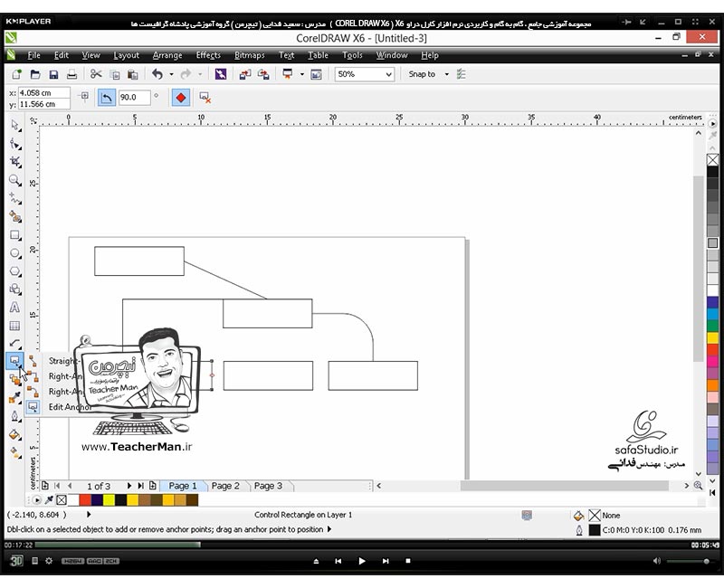Select the Color Eyedropper tool
Viewport: 724px width, 588px height.
[x=15, y=398]
